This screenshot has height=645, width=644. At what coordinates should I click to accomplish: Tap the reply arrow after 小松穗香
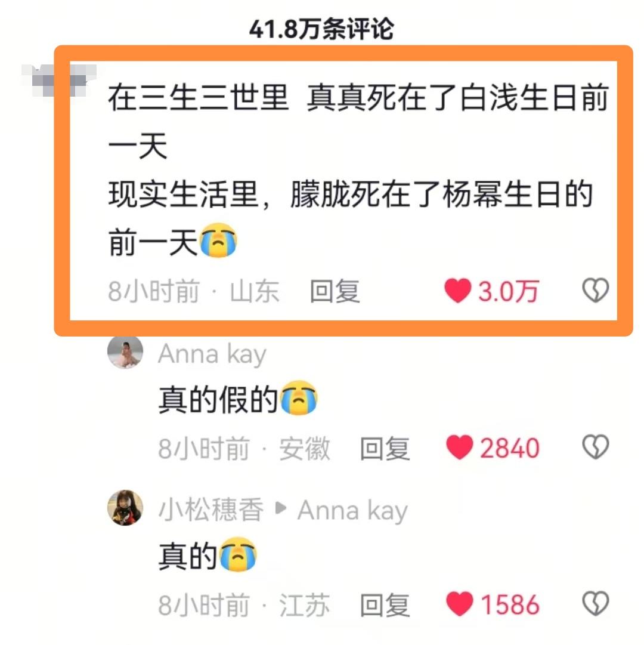click(281, 508)
